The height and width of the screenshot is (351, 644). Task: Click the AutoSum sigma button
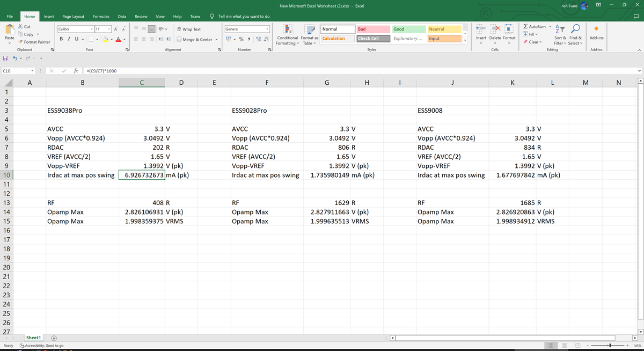pyautogui.click(x=535, y=26)
